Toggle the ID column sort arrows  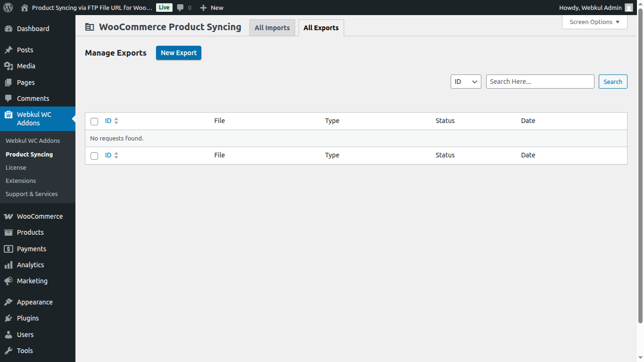(117, 121)
